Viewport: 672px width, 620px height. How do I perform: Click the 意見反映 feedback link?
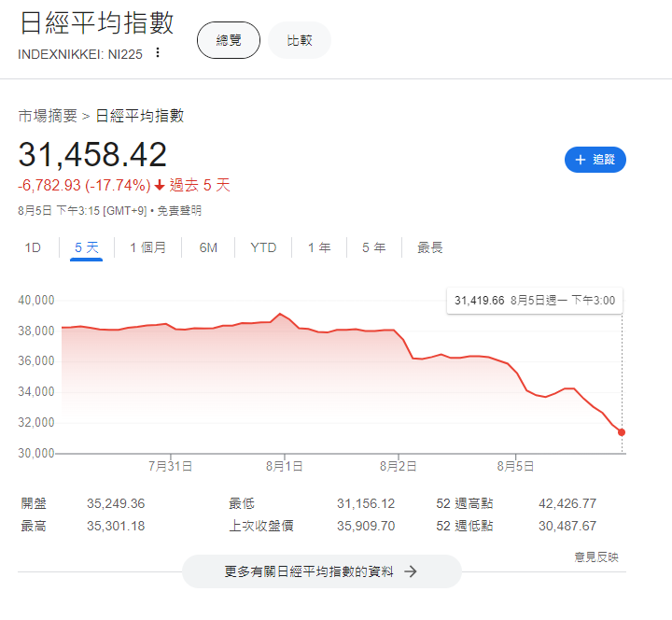point(595,557)
